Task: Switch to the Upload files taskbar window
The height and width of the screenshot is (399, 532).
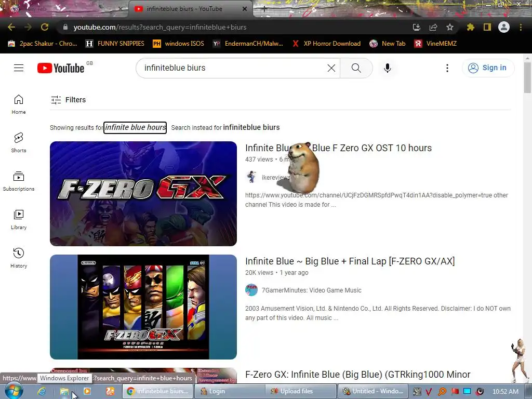Action: [x=301, y=391]
